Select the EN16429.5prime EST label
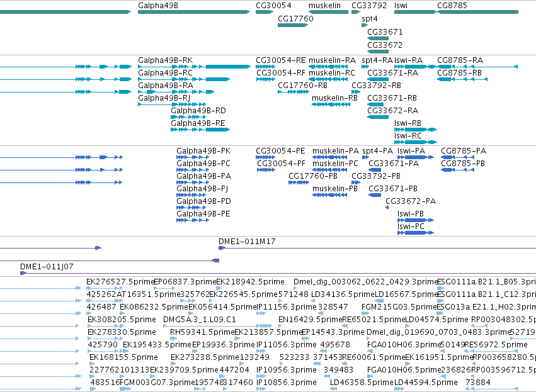 310,320
